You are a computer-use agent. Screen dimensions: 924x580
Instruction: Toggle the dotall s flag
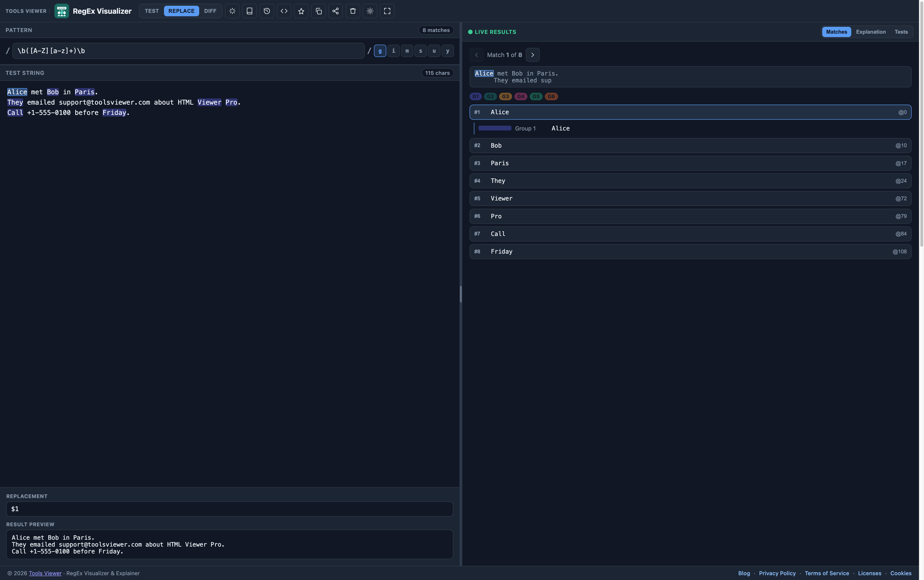click(420, 51)
